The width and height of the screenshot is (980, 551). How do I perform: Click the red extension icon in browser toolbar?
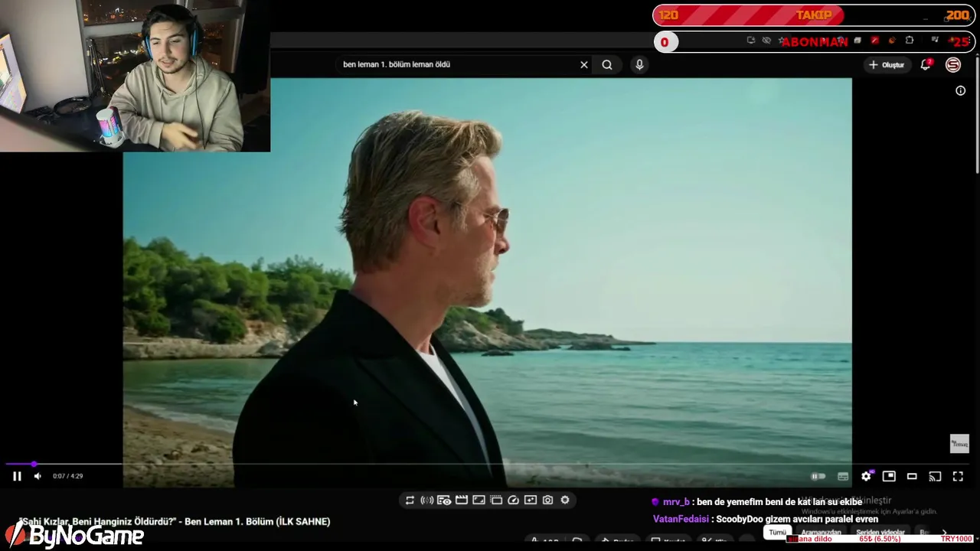875,41
